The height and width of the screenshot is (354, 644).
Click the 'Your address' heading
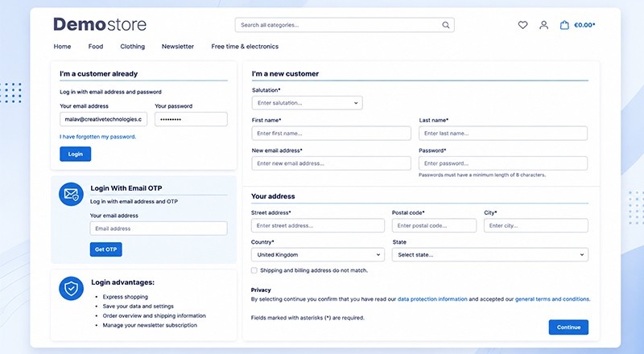[x=273, y=196]
